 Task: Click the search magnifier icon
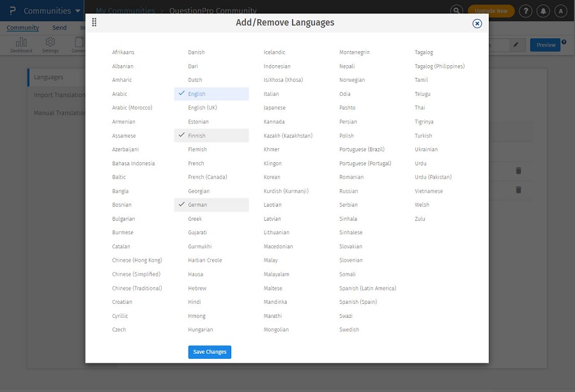tap(456, 11)
